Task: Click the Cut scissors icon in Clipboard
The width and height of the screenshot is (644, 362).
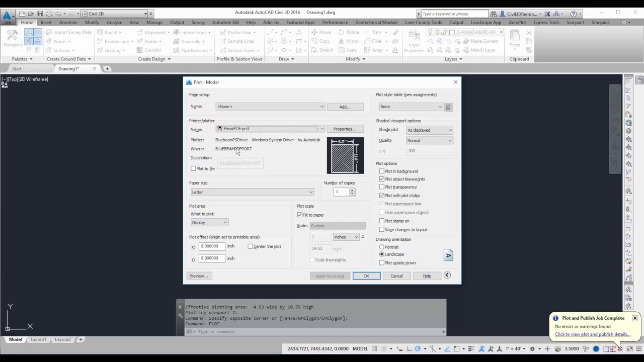Action: pos(528,32)
